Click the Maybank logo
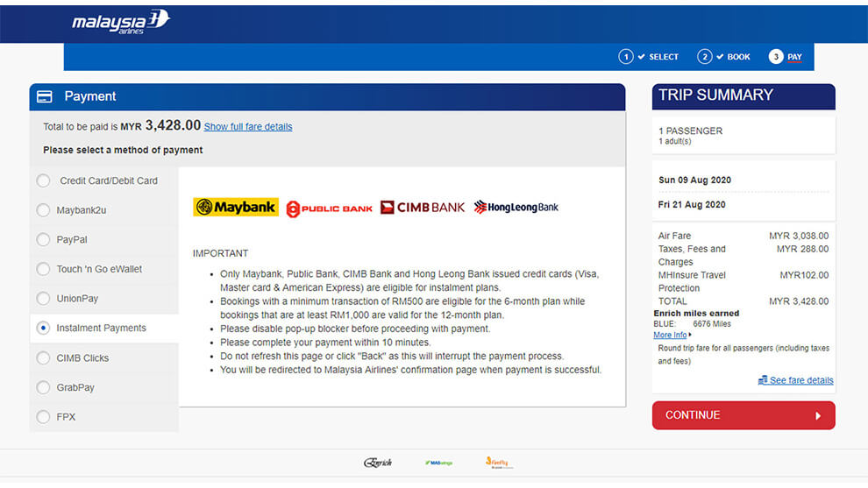This screenshot has height=488, width=868. tap(236, 207)
